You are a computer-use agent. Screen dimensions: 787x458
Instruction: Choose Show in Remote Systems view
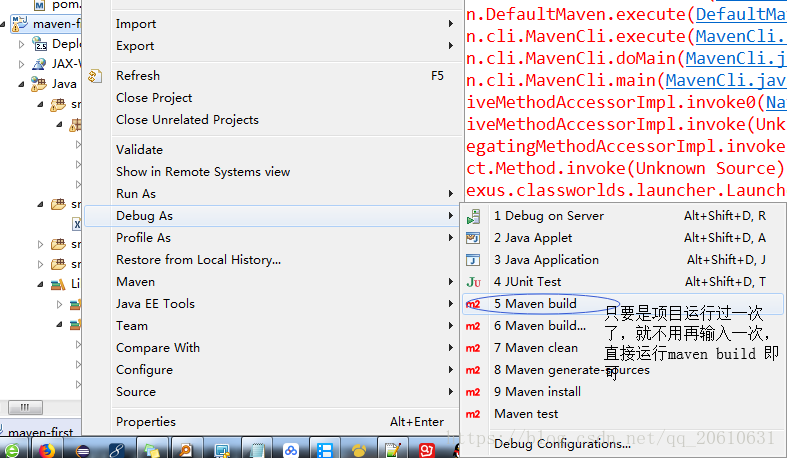click(x=203, y=172)
